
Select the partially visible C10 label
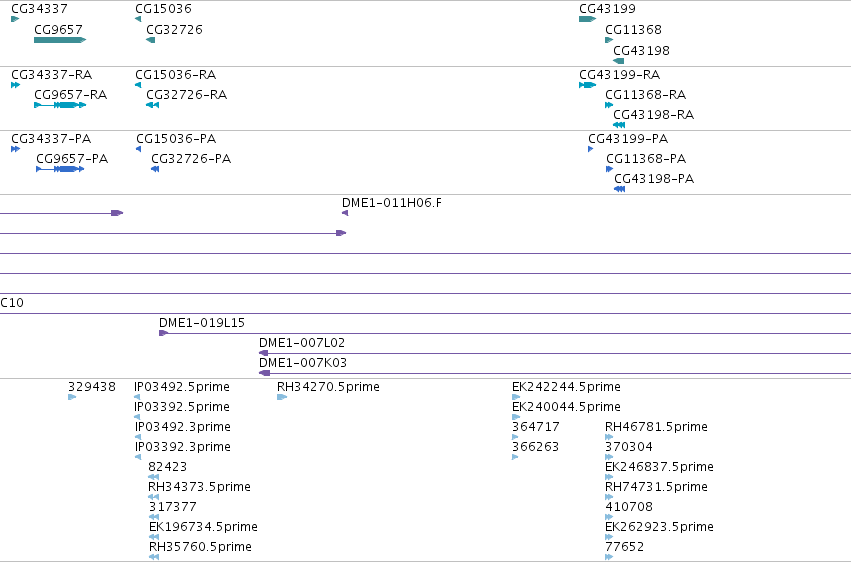pos(12,302)
